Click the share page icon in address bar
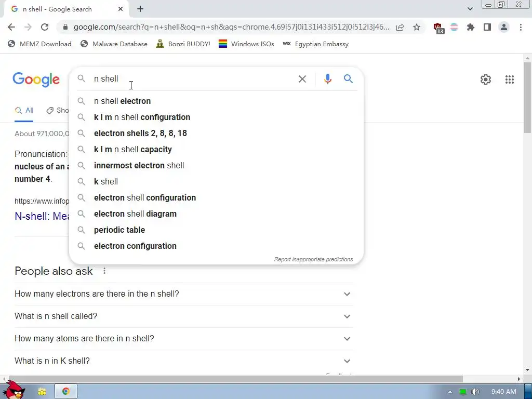 pyautogui.click(x=400, y=27)
